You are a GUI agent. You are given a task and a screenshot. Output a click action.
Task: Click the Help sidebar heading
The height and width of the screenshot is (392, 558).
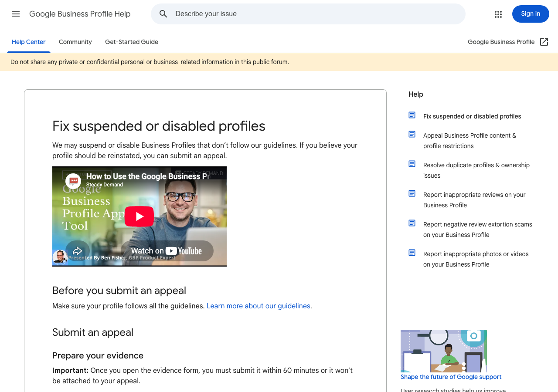pos(416,94)
